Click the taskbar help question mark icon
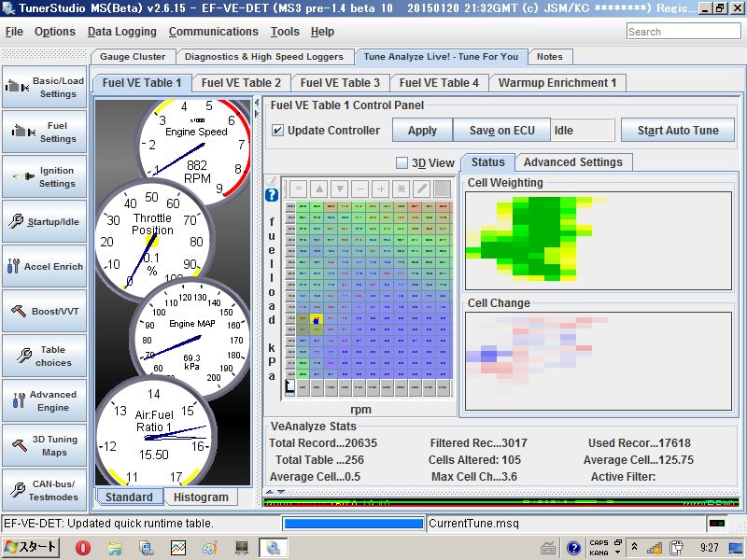 pos(573,548)
